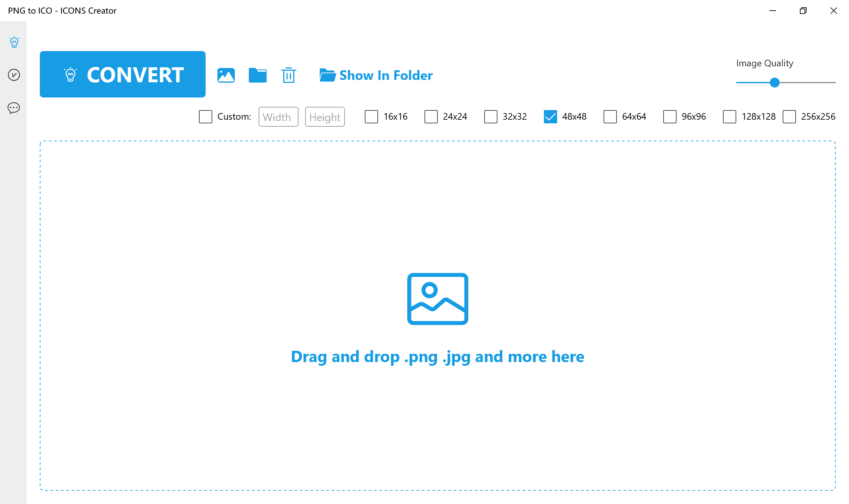
Task: Click the drag and drop text area
Action: tap(437, 357)
